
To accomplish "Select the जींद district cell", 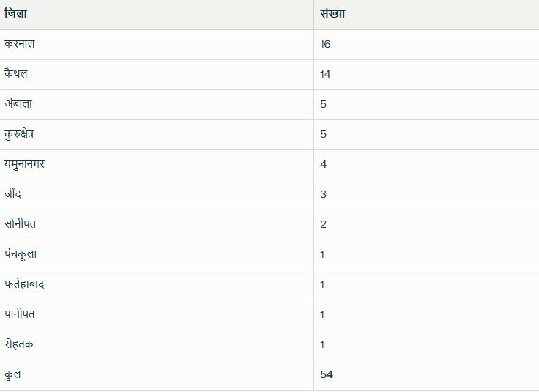I will (x=13, y=194).
